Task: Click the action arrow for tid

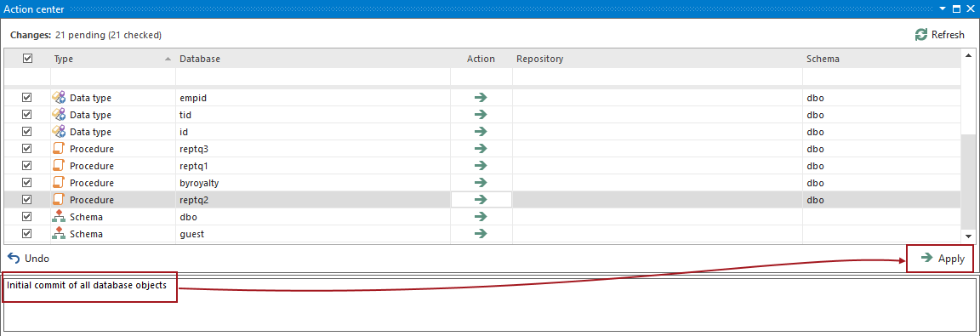Action: click(x=481, y=115)
